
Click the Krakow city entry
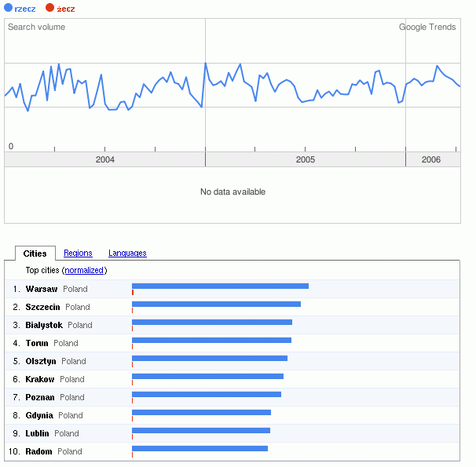40,379
